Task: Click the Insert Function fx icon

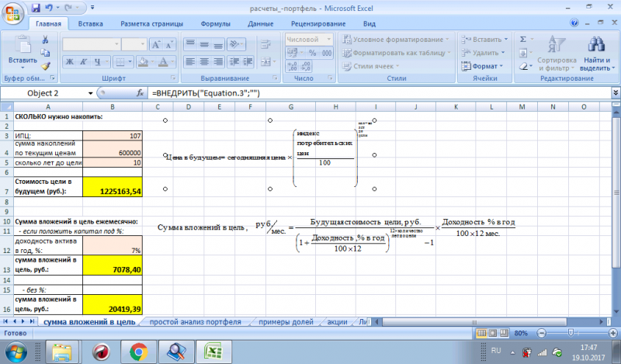Action: tap(141, 93)
